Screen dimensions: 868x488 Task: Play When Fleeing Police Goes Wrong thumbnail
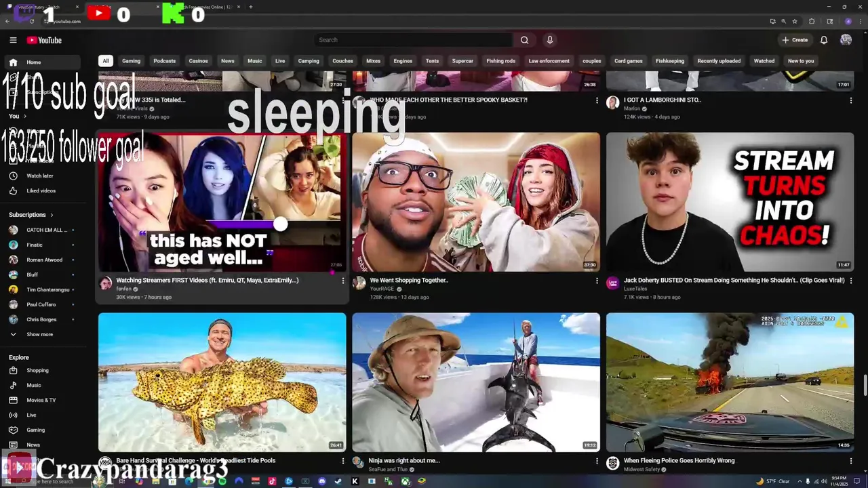click(730, 382)
